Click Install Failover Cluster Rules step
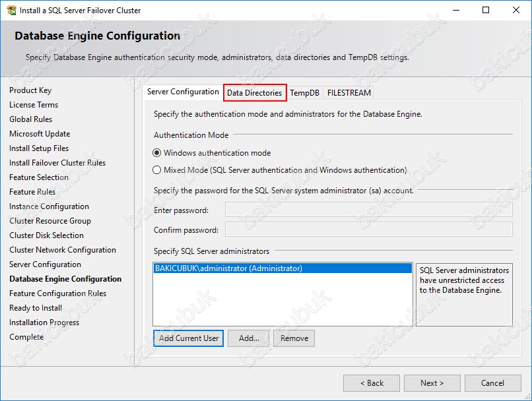 (57, 163)
